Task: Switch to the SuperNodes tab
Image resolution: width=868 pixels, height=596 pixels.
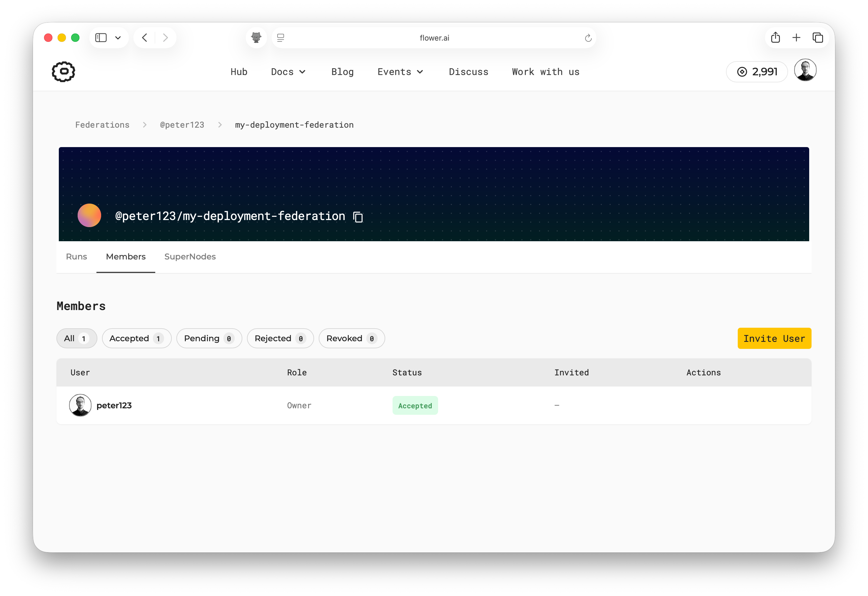Action: 190,257
